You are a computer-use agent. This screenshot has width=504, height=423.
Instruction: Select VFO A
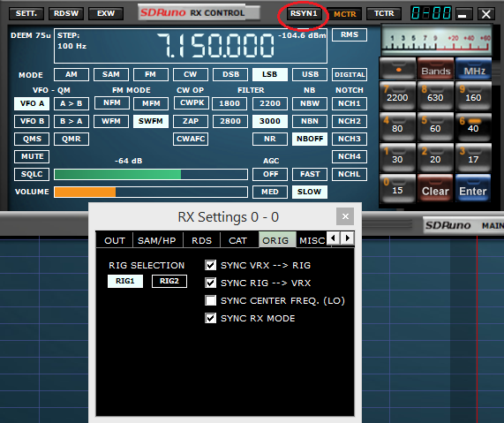coord(32,103)
